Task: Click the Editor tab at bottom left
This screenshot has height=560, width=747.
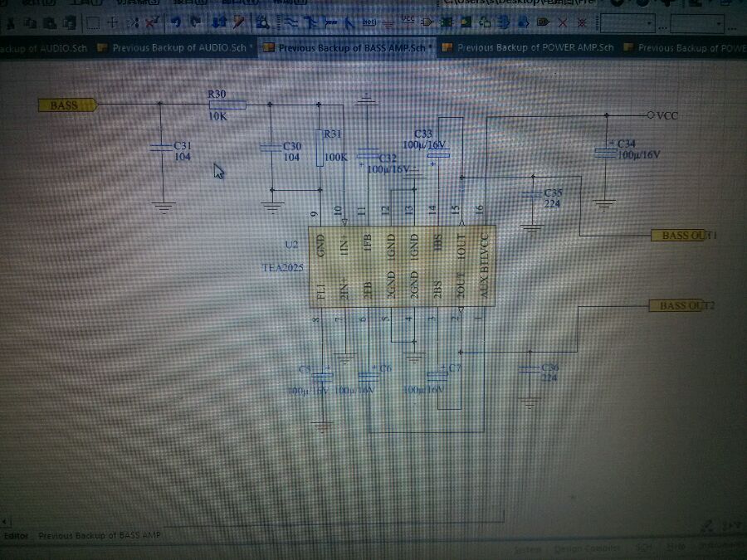Action: pos(17,536)
